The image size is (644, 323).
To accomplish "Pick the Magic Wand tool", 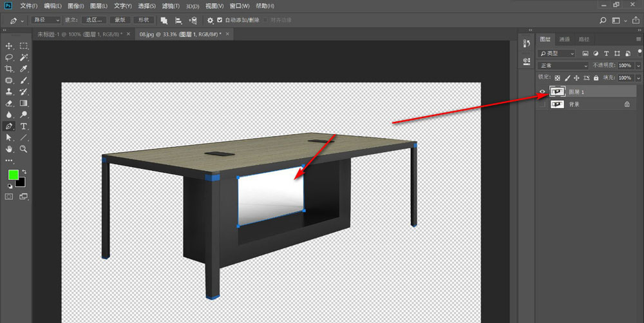I will pyautogui.click(x=24, y=57).
